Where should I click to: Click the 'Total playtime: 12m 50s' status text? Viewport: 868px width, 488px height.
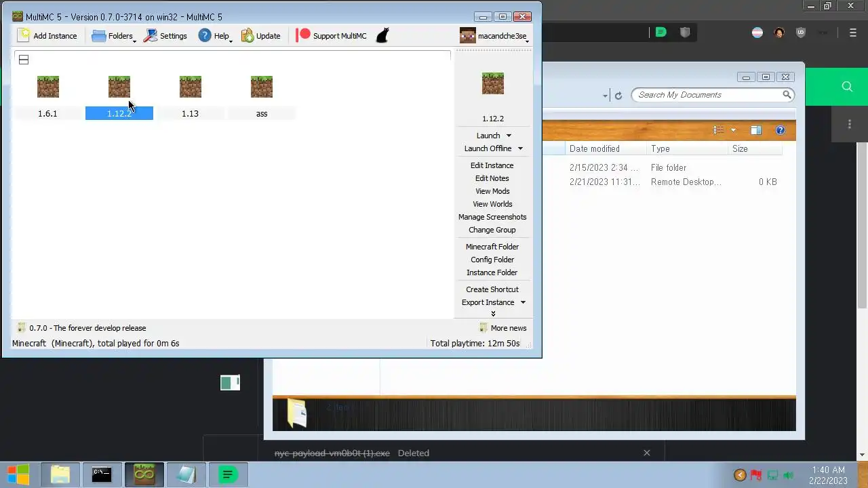tap(475, 344)
